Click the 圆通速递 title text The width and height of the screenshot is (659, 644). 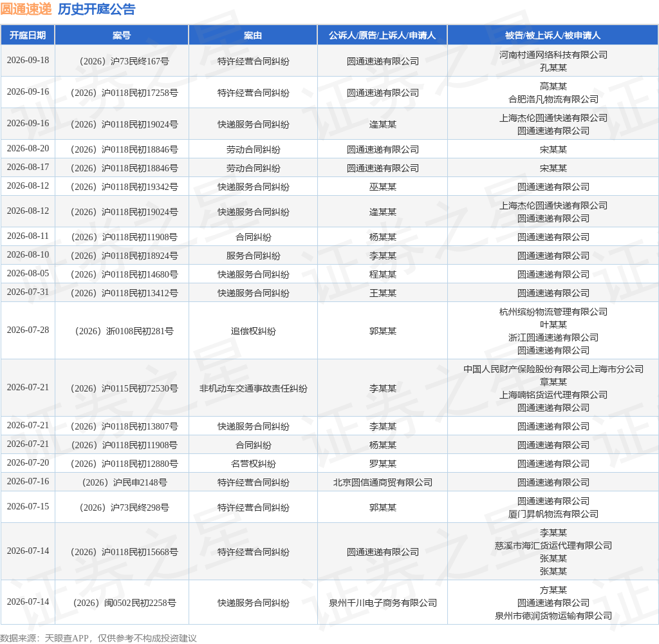coord(26,9)
